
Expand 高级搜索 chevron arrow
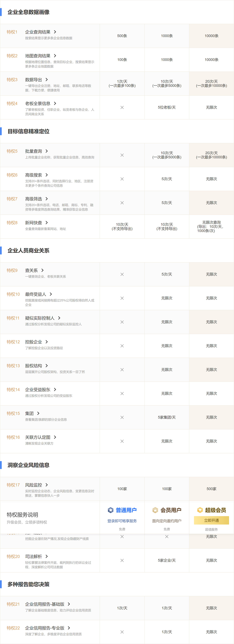pyautogui.click(x=47, y=175)
